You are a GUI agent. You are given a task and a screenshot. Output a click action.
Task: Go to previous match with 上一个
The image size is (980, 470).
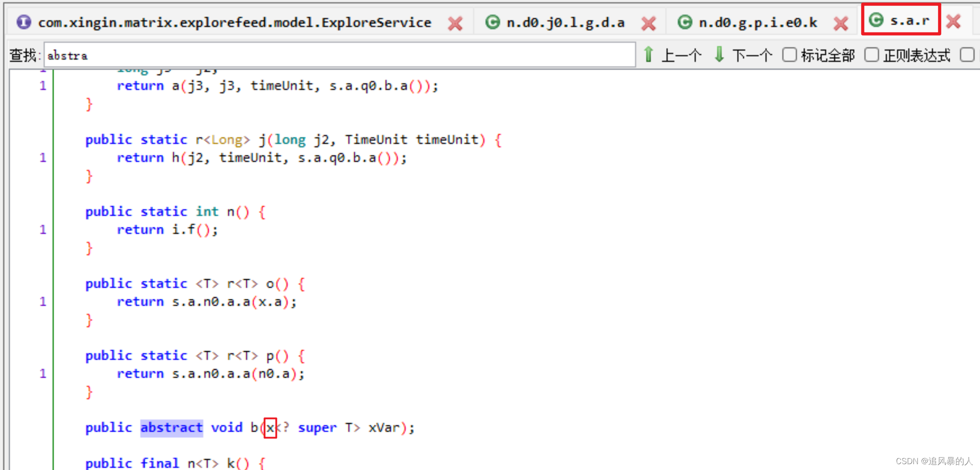point(682,55)
